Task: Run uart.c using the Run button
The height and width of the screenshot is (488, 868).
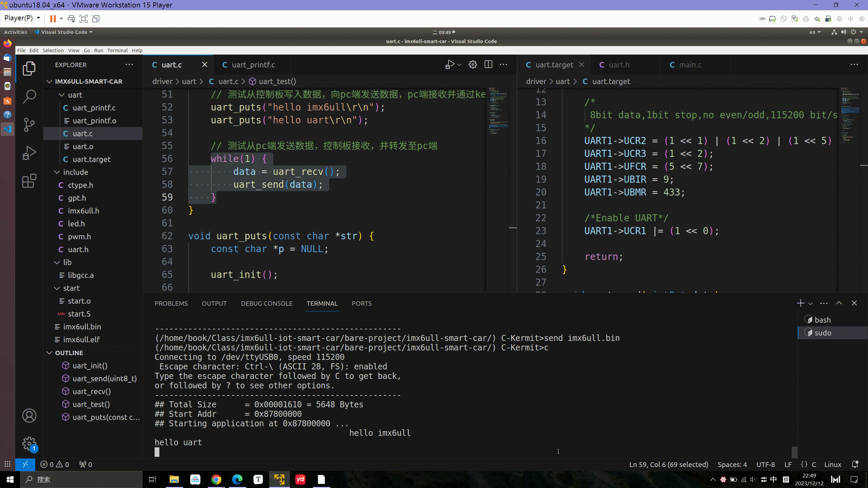Action: pyautogui.click(x=451, y=64)
